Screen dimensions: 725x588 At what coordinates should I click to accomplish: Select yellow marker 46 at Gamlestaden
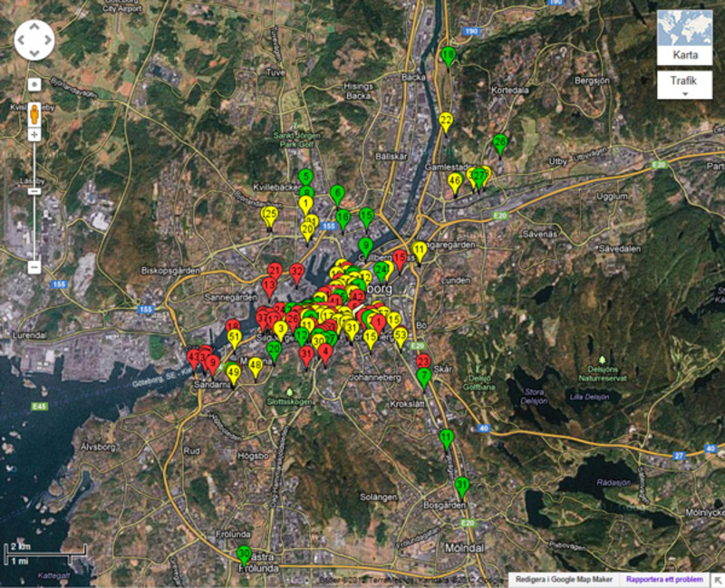tap(455, 180)
